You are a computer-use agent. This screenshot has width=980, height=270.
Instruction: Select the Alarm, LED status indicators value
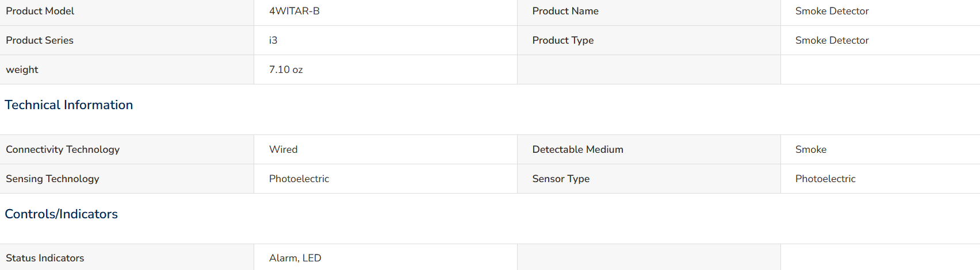[x=295, y=258]
